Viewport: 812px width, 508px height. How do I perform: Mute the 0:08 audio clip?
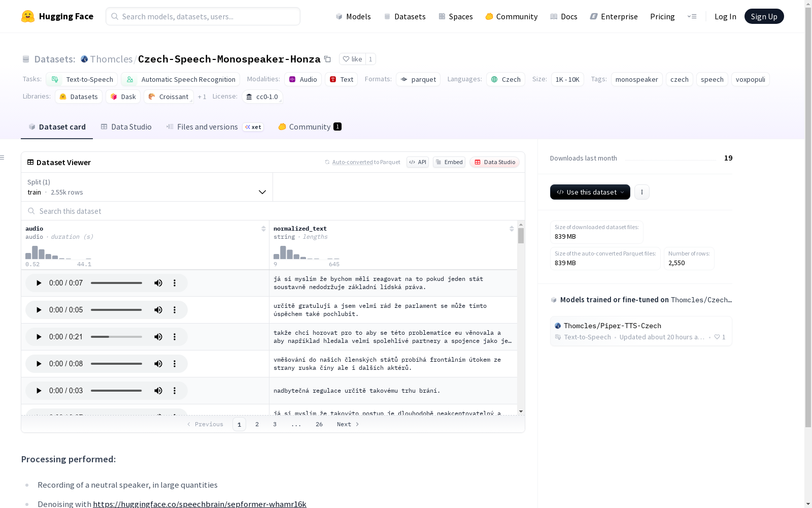point(158,364)
